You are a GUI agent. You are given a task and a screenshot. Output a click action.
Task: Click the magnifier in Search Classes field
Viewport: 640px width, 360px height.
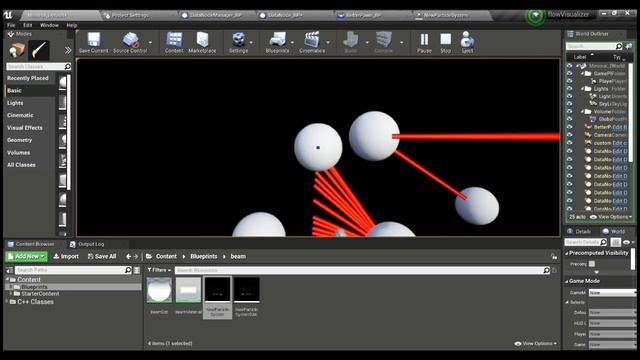point(67,66)
